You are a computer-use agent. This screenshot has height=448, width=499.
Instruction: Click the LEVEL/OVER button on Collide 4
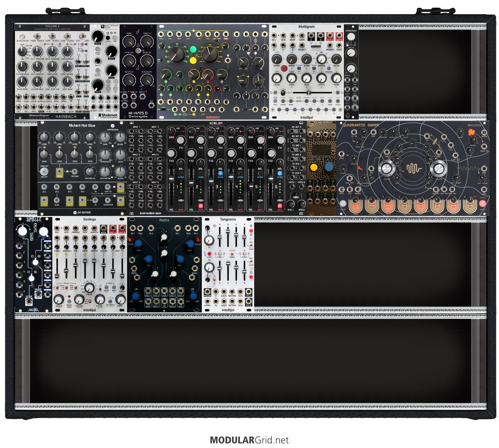coord(22,36)
